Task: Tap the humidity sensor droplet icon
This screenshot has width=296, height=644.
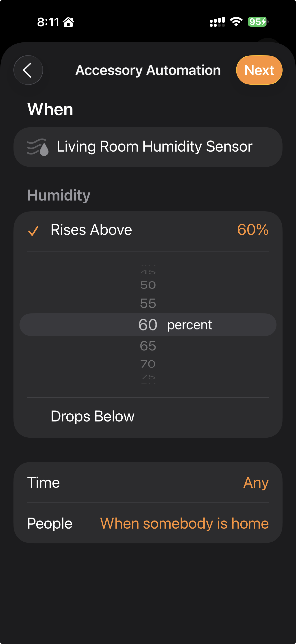Action: (38, 147)
